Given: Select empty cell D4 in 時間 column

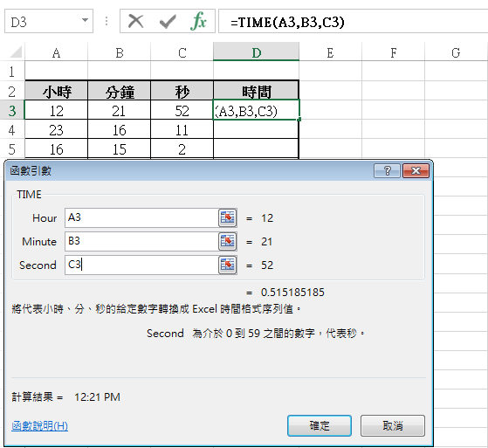Looking at the screenshot, I should [x=256, y=130].
